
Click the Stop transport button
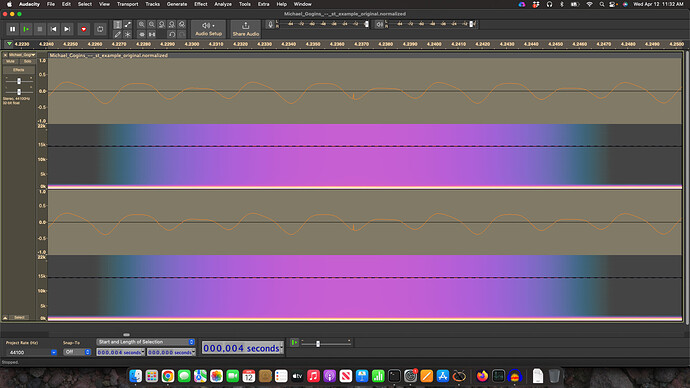40,29
